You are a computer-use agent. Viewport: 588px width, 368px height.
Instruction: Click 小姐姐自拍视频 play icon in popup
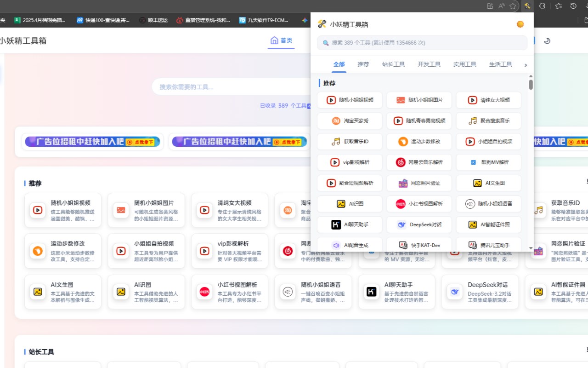pos(470,142)
